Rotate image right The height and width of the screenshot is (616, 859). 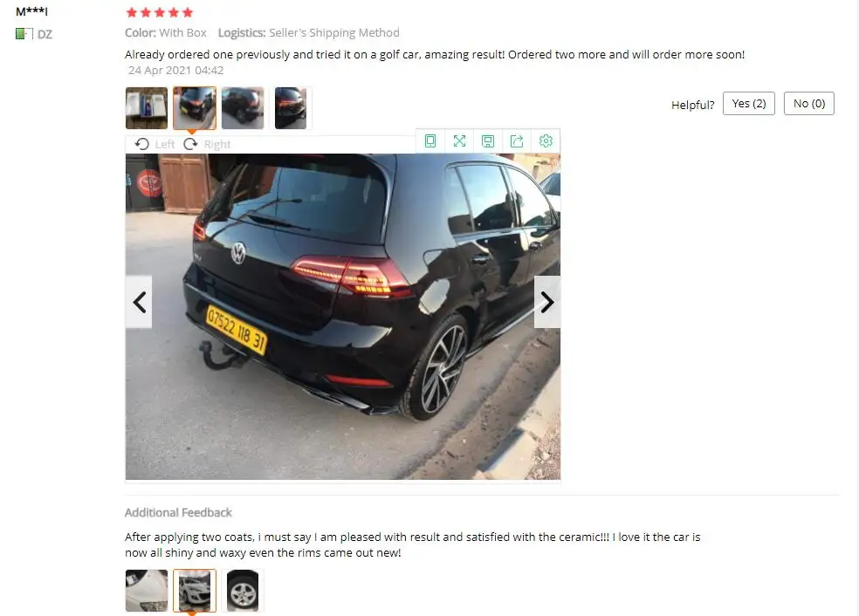207,144
